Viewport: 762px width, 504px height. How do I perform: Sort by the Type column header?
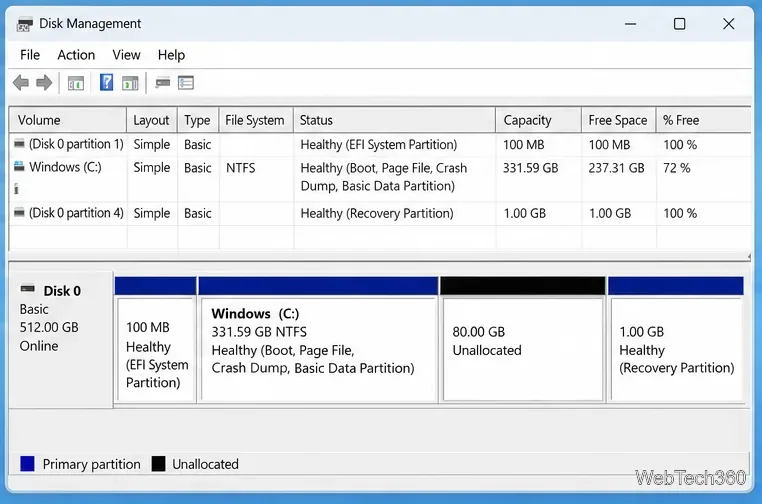pyautogui.click(x=198, y=120)
